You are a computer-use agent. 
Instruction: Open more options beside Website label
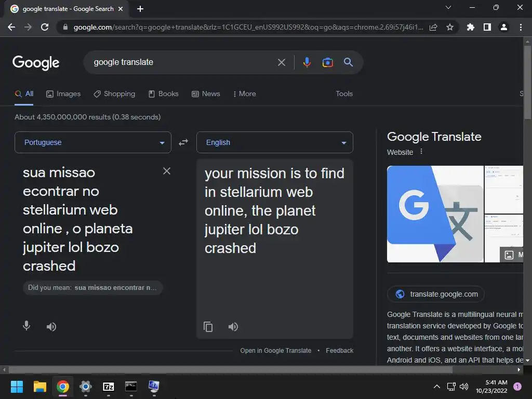(x=421, y=152)
